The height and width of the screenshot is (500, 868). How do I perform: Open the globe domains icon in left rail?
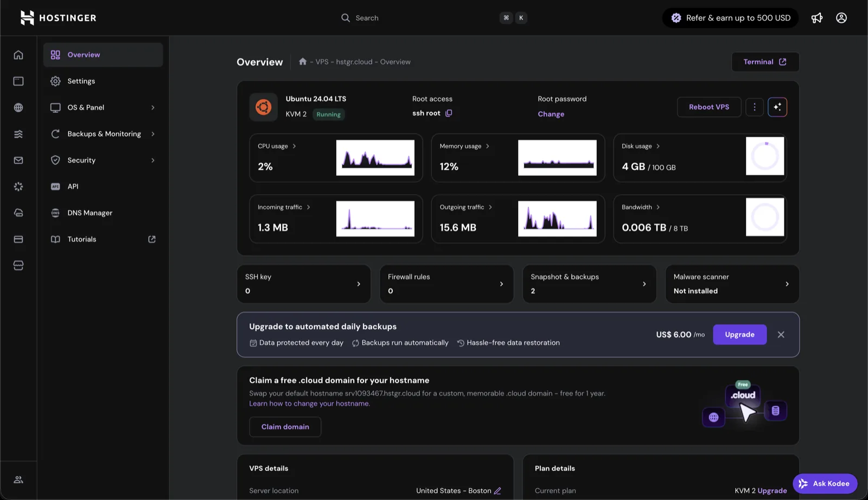click(x=18, y=107)
